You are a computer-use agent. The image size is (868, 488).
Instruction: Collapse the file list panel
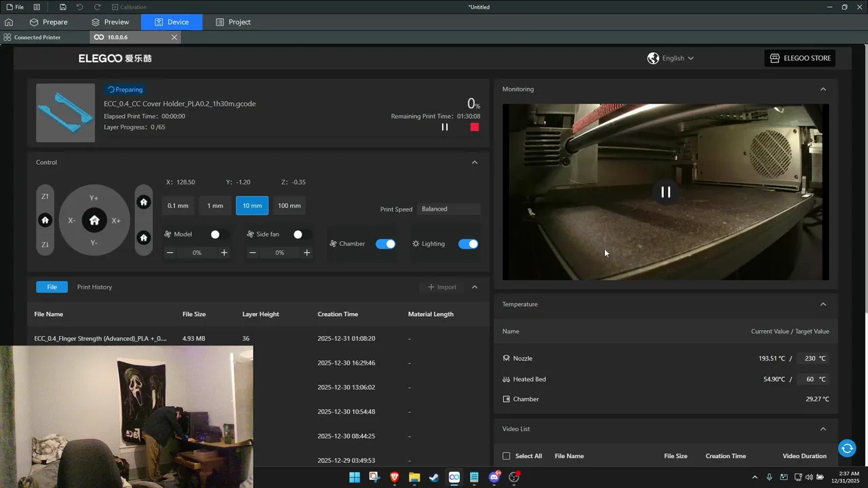[475, 287]
